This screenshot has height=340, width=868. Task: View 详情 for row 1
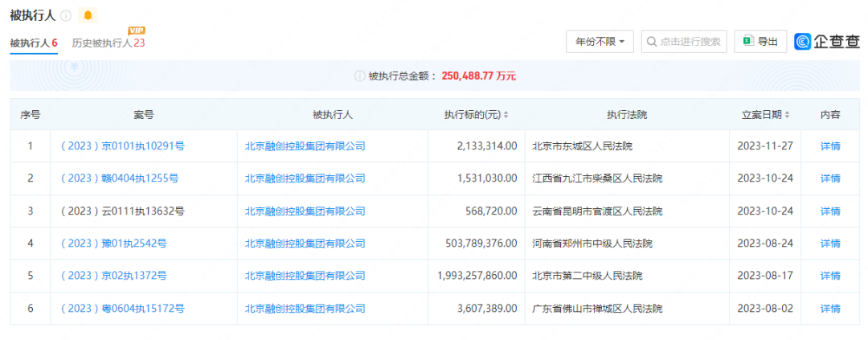[829, 146]
